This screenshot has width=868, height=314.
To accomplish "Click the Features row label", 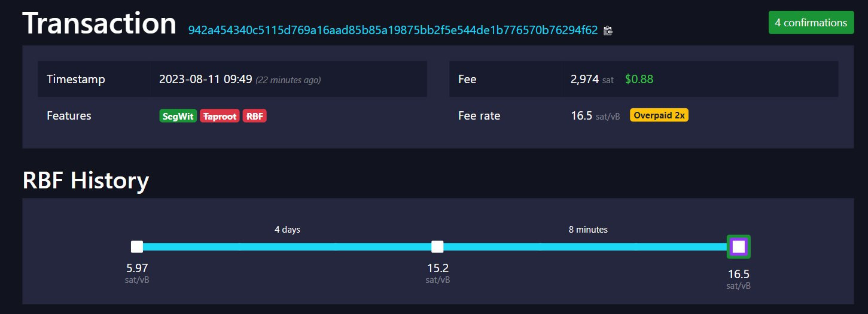I will pos(69,115).
